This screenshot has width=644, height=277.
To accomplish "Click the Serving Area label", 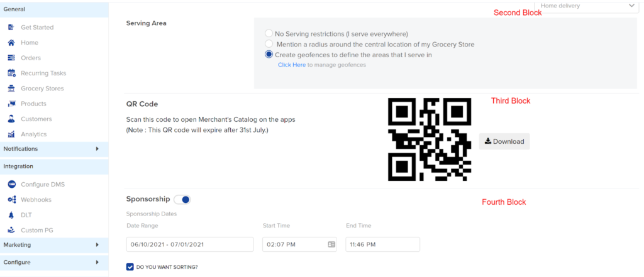I will pos(146,23).
